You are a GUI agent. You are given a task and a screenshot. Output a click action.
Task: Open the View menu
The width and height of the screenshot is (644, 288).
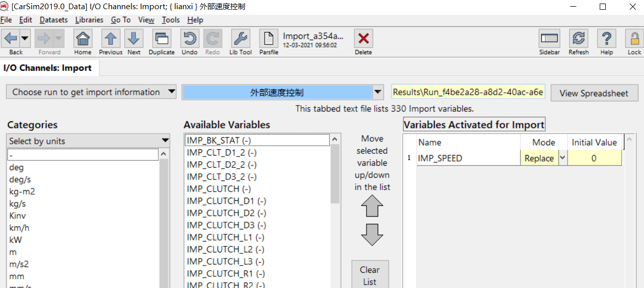(146, 20)
